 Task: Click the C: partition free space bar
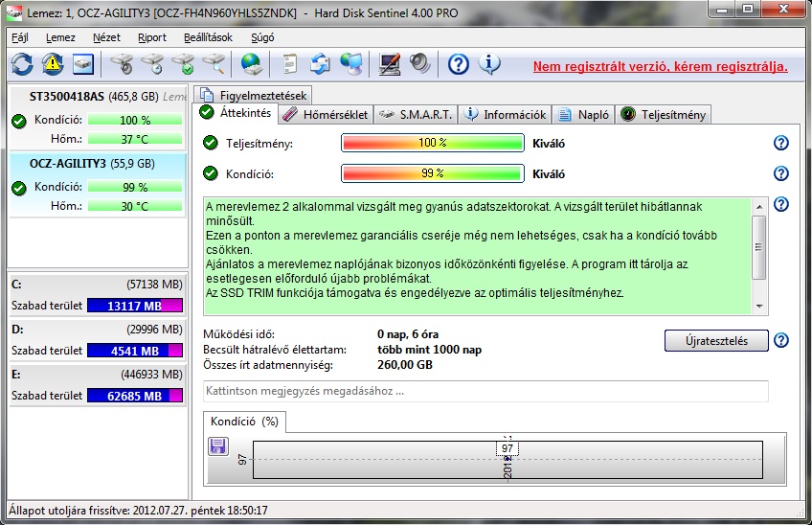pyautogui.click(x=135, y=306)
